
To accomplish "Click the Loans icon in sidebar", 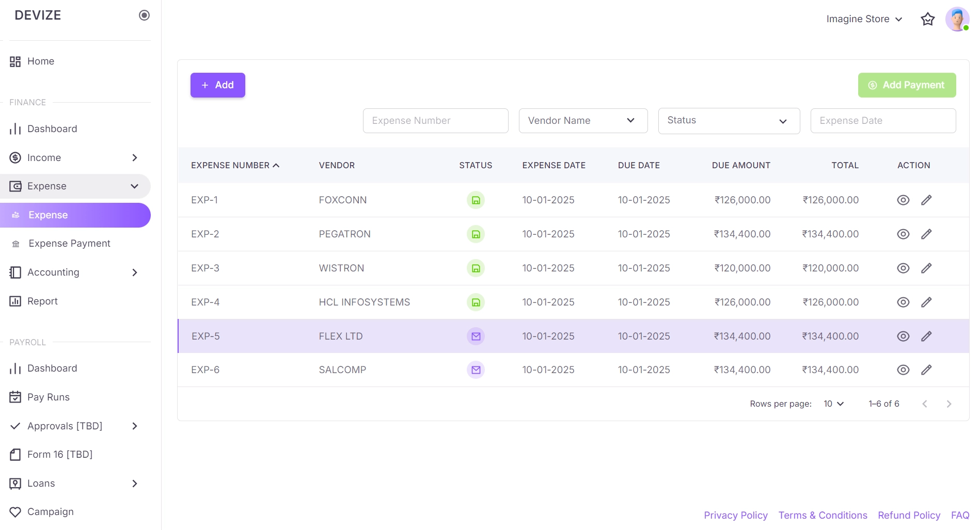I will pyautogui.click(x=15, y=484).
